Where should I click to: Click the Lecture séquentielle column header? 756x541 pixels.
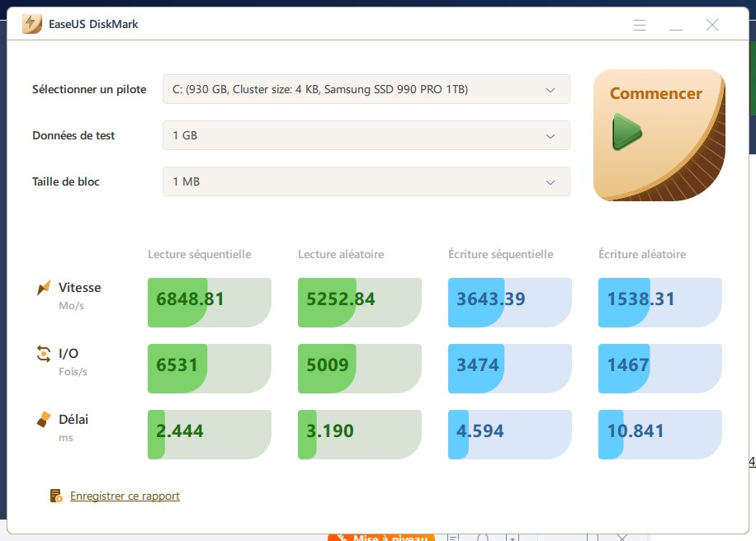click(199, 254)
